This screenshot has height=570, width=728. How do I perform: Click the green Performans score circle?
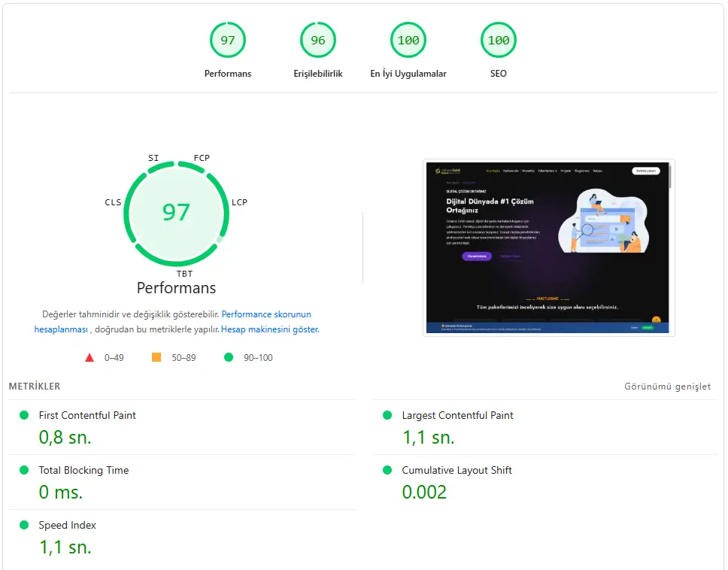point(227,40)
